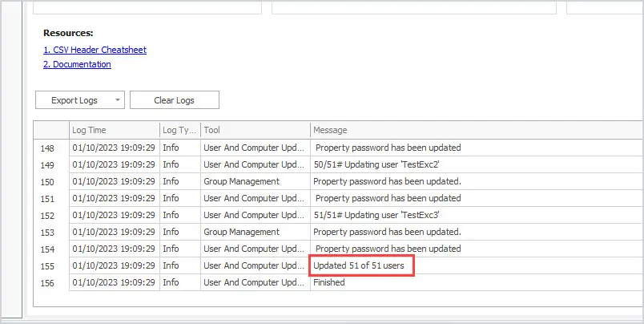Click the Group Management cell in row 153
The width and height of the screenshot is (644, 324).
pos(255,232)
